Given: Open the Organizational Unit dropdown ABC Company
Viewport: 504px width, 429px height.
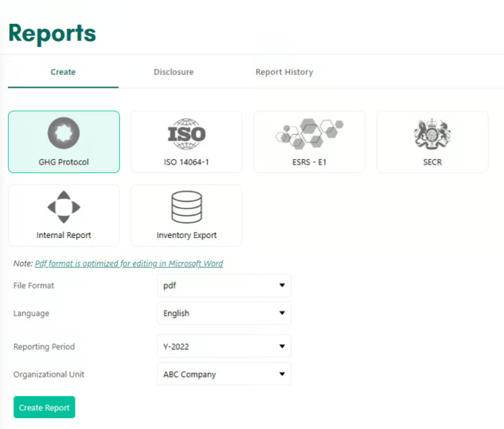Looking at the screenshot, I should pyautogui.click(x=224, y=374).
